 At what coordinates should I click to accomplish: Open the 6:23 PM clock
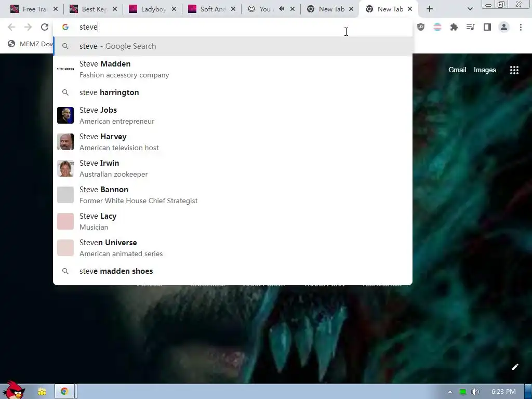(503, 392)
